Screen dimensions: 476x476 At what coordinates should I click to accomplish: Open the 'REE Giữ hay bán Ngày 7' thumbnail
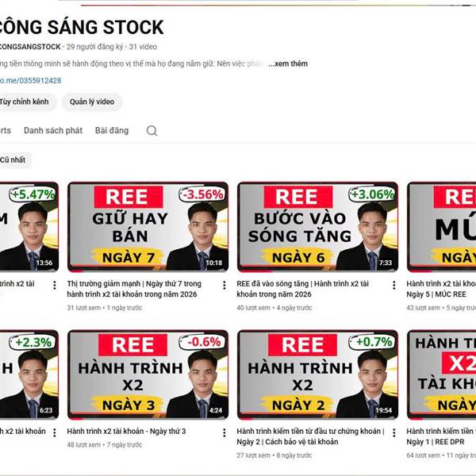click(x=148, y=227)
